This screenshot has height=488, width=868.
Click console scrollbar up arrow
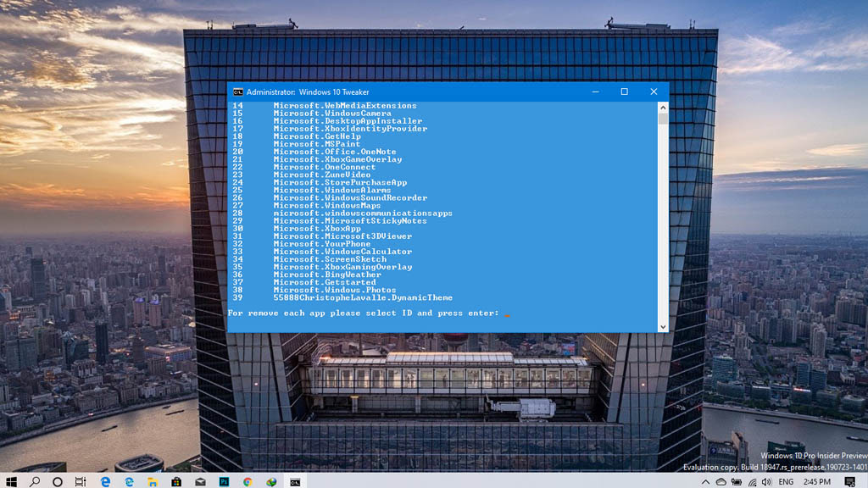[x=663, y=108]
